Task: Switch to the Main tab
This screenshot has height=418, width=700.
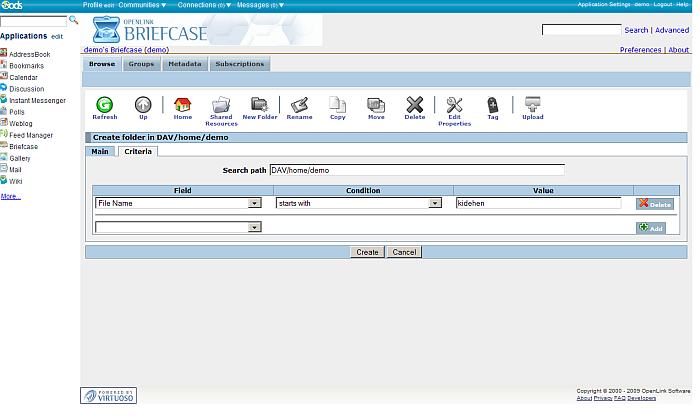Action: tap(99, 151)
